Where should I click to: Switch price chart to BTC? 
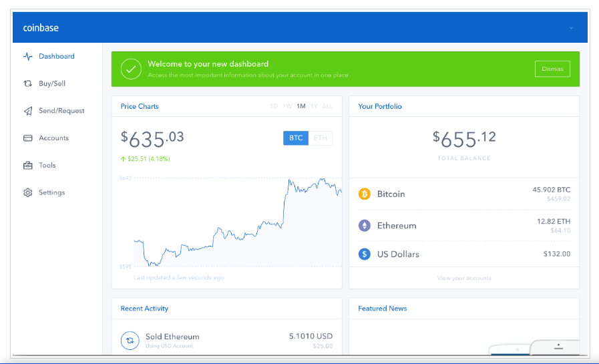pos(296,138)
